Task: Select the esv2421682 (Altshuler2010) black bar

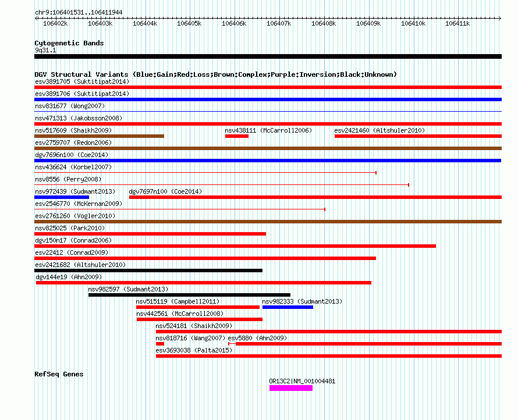Action: tap(148, 270)
